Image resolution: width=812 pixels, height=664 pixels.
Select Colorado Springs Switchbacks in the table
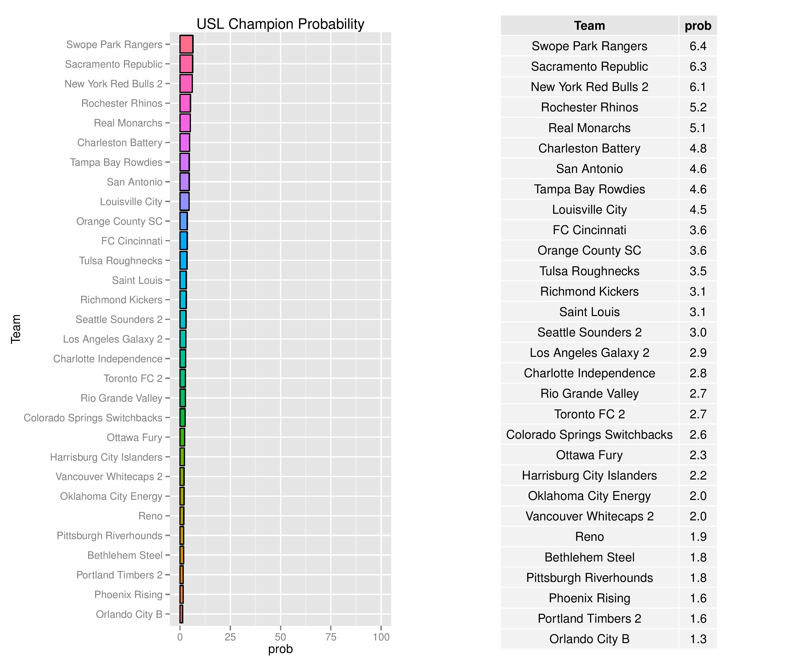(x=589, y=435)
